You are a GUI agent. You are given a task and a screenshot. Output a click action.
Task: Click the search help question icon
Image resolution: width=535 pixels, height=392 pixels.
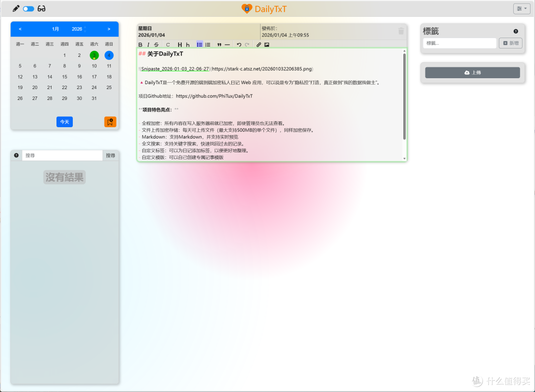[x=16, y=155]
